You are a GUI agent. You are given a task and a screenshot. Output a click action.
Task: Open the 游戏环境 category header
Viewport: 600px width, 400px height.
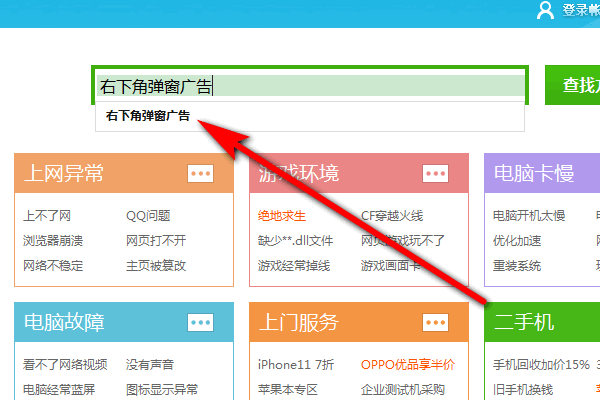point(359,173)
